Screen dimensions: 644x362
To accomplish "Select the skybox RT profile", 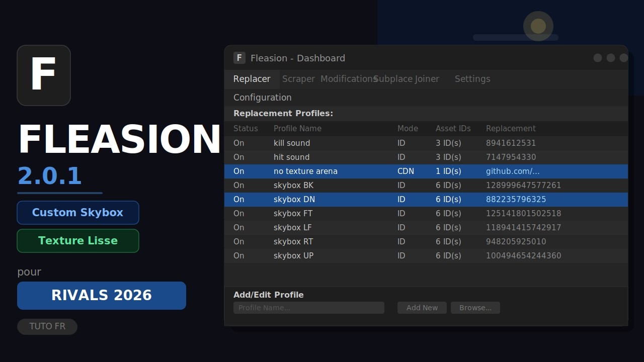I will pyautogui.click(x=426, y=242).
